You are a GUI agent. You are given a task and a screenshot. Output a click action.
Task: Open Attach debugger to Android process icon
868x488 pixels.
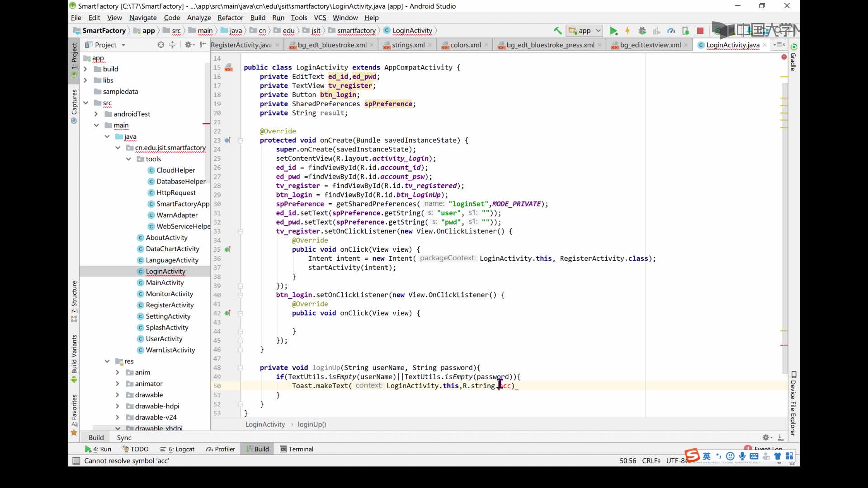point(686,31)
